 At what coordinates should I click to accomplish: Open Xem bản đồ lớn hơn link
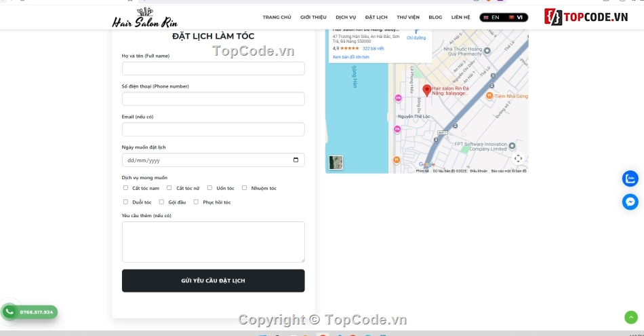[x=350, y=57]
